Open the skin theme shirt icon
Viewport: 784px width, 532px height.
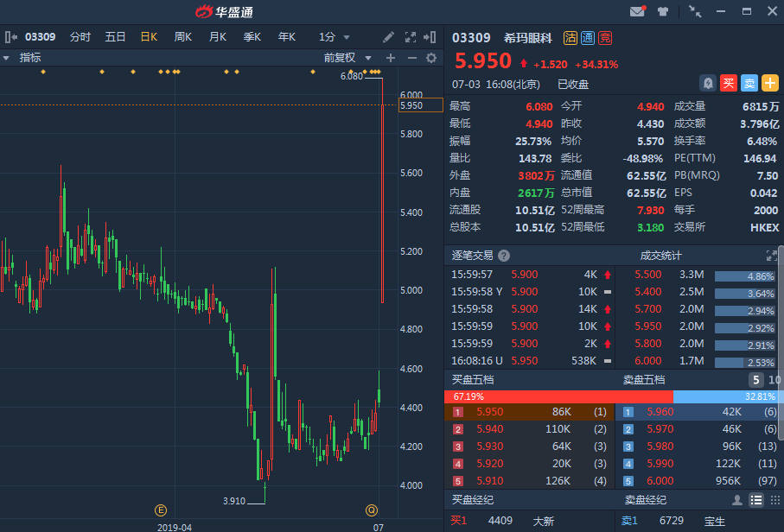pyautogui.click(x=663, y=11)
